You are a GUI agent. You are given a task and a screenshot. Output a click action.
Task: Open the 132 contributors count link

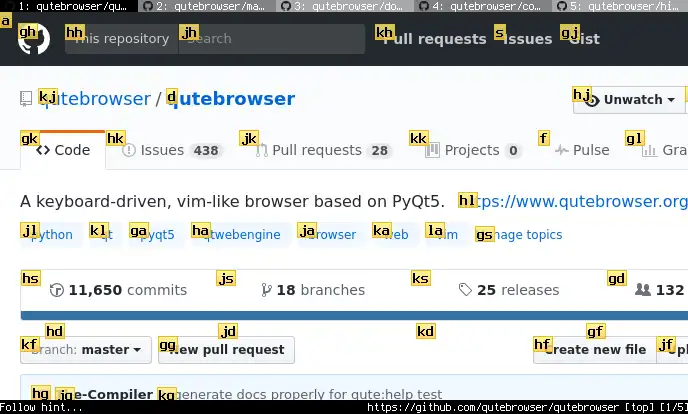[x=661, y=290]
